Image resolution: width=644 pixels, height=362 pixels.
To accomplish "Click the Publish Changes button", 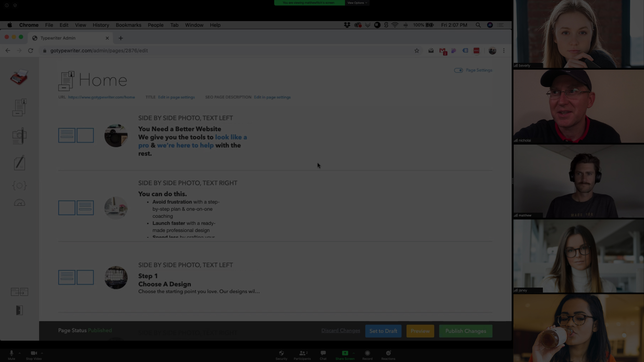I will coord(465,331).
